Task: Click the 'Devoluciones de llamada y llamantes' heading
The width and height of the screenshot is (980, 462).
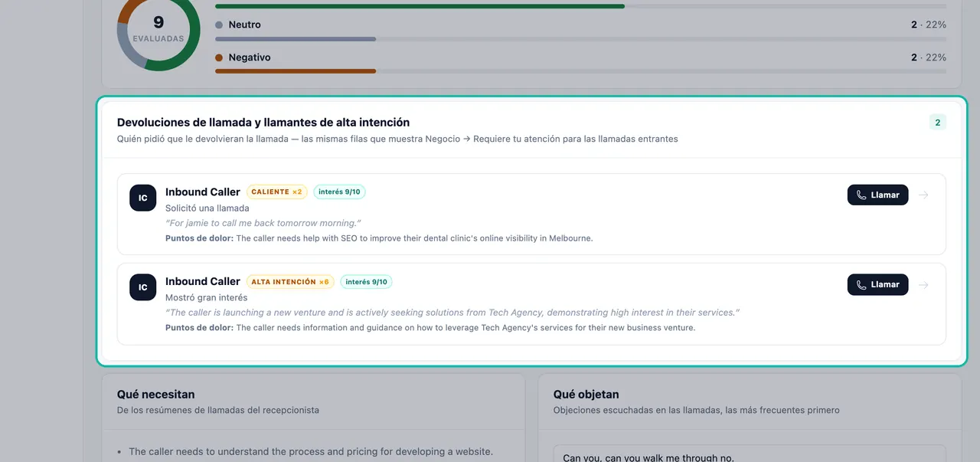Action: (x=263, y=122)
